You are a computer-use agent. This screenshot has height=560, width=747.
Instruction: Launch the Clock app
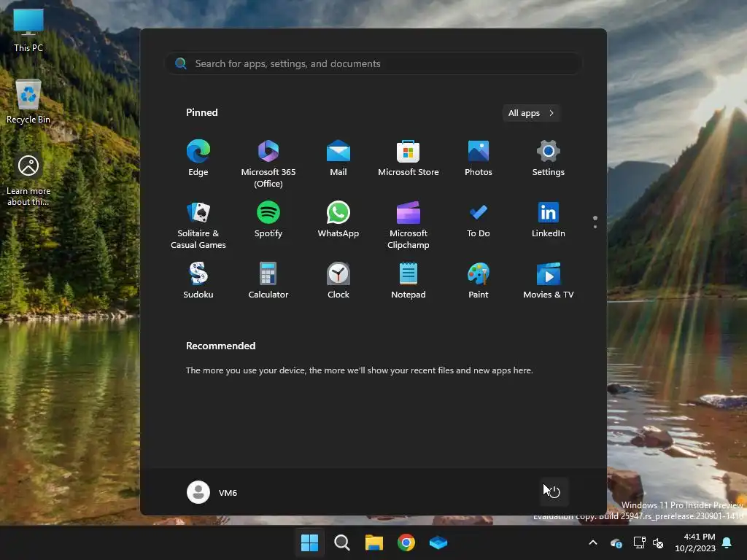pyautogui.click(x=338, y=281)
